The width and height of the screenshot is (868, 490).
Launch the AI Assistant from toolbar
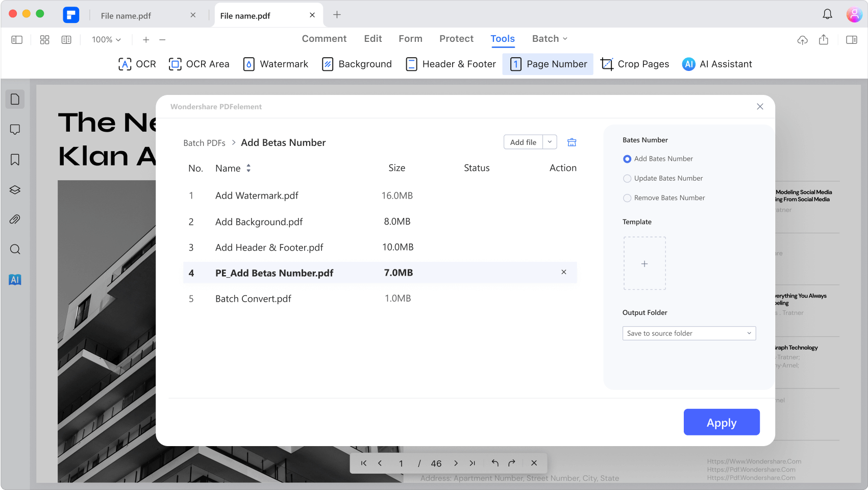[x=717, y=64]
